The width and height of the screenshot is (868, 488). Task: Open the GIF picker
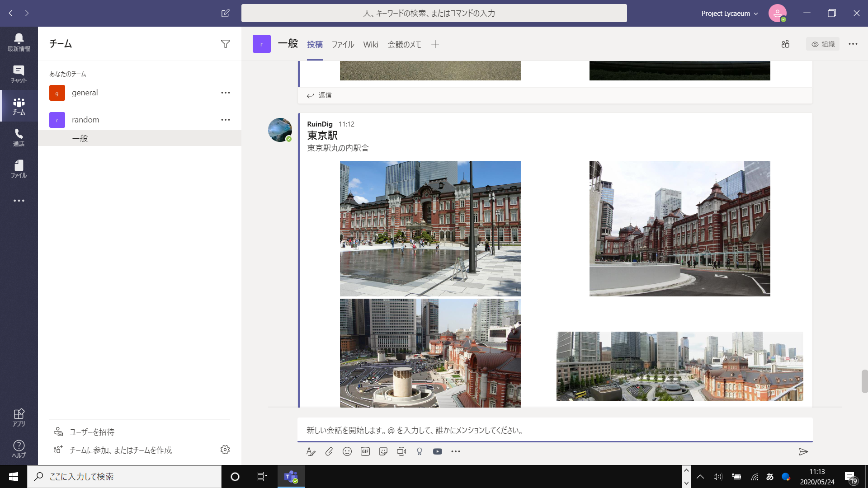(x=365, y=451)
